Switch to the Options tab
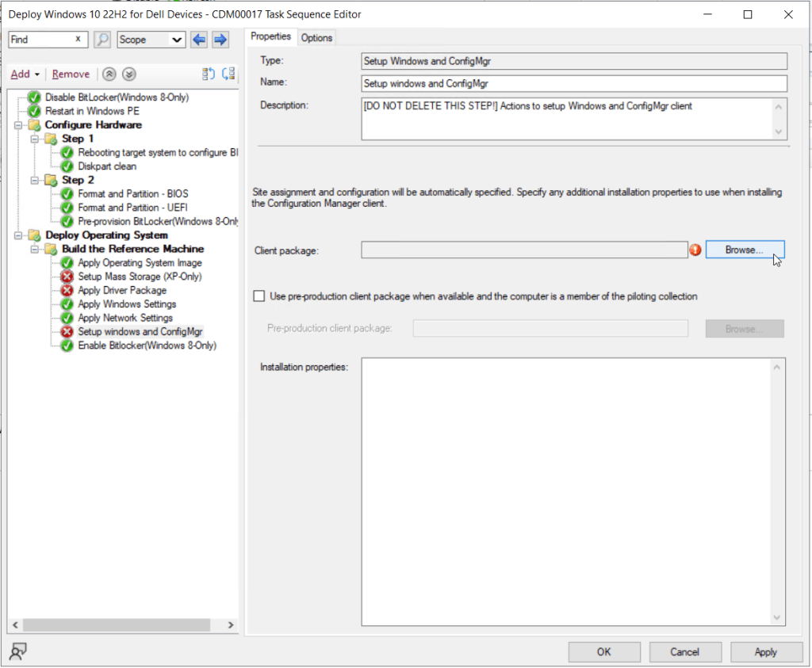 [x=316, y=37]
